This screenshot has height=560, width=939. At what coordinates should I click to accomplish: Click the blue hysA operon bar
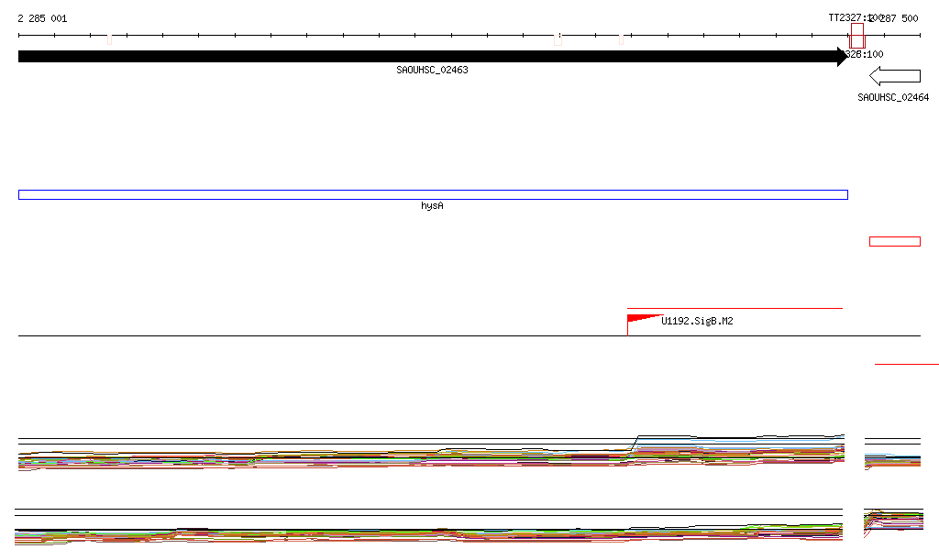tap(433, 194)
